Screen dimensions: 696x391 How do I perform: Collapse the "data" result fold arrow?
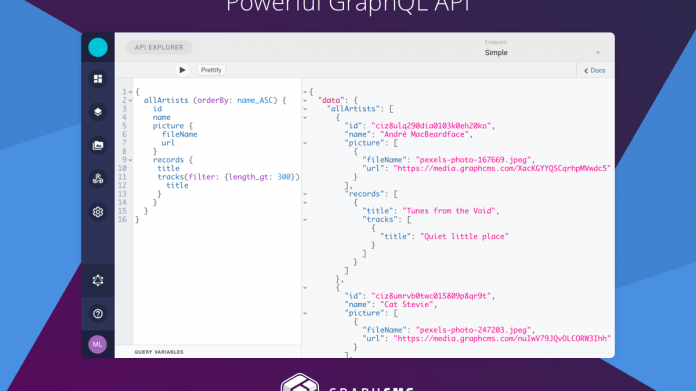pyautogui.click(x=305, y=101)
